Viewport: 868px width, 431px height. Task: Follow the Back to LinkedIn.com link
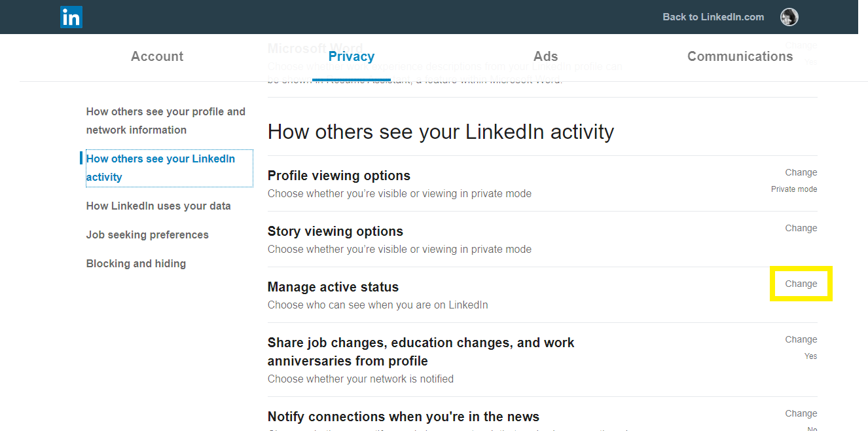713,17
